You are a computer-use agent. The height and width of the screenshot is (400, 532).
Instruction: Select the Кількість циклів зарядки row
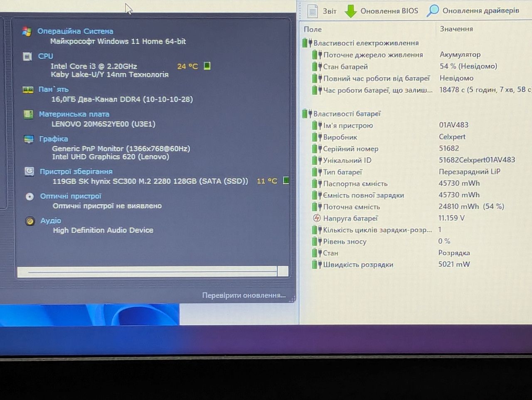[422, 230]
